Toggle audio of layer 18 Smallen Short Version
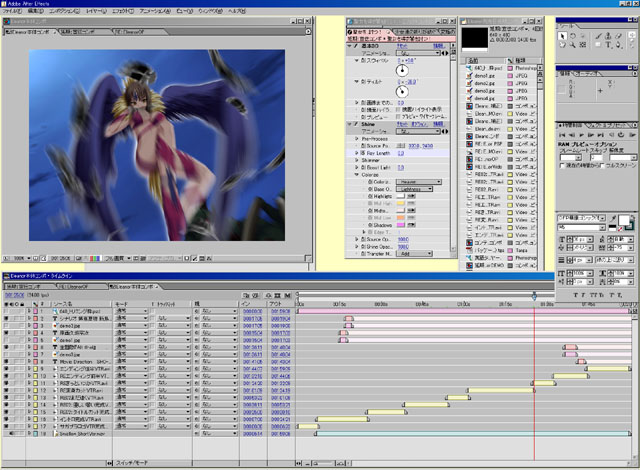Screen dimensions: 640x470 coord(11,434)
